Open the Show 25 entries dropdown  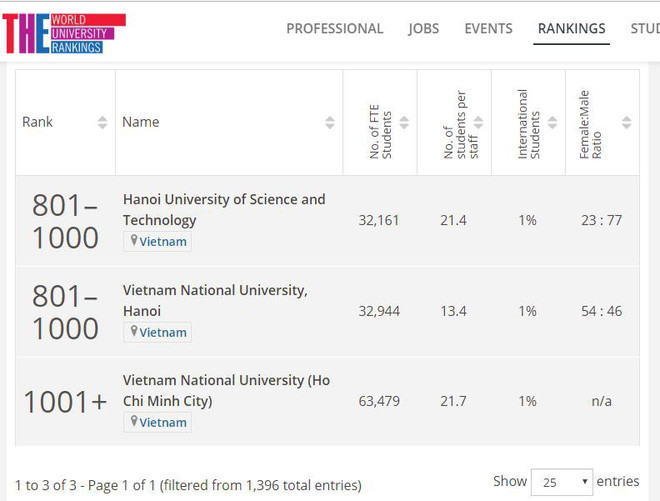click(x=561, y=481)
